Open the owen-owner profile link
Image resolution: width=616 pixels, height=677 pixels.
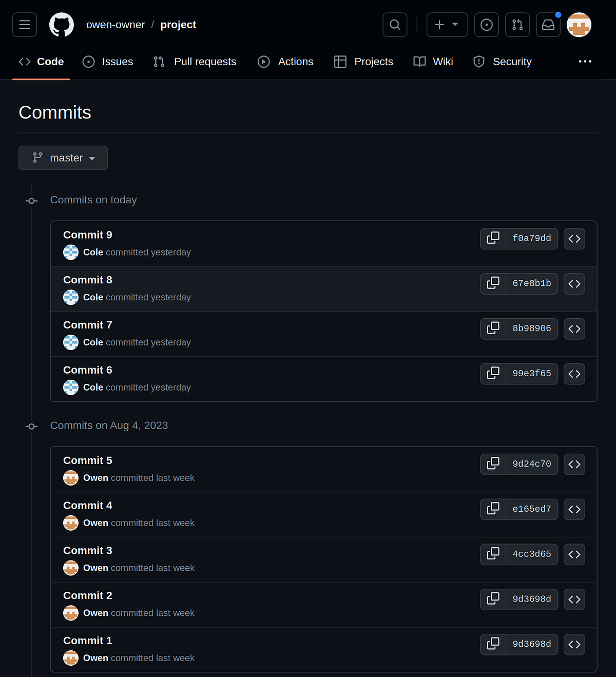coord(115,24)
